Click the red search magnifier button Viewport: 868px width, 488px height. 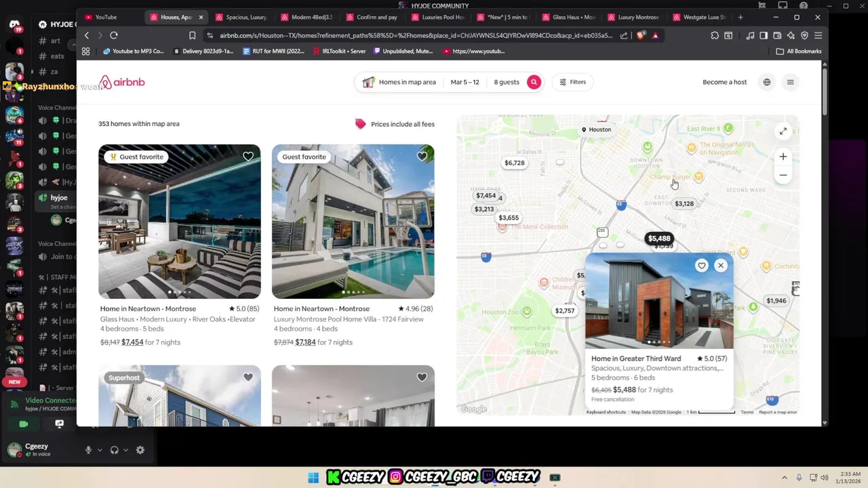[534, 82]
